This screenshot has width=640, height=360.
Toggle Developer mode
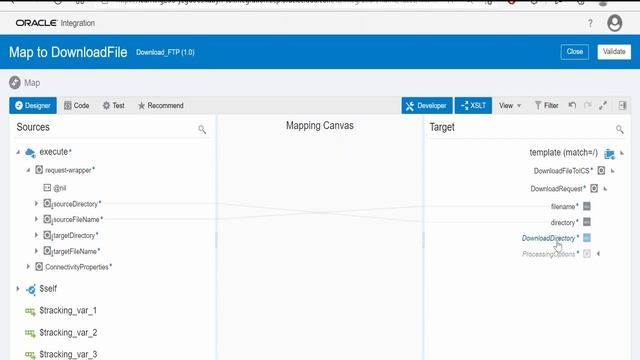click(427, 105)
